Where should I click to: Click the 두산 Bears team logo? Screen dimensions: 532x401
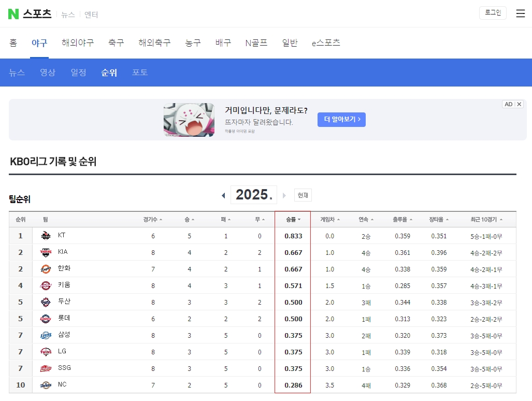click(46, 302)
